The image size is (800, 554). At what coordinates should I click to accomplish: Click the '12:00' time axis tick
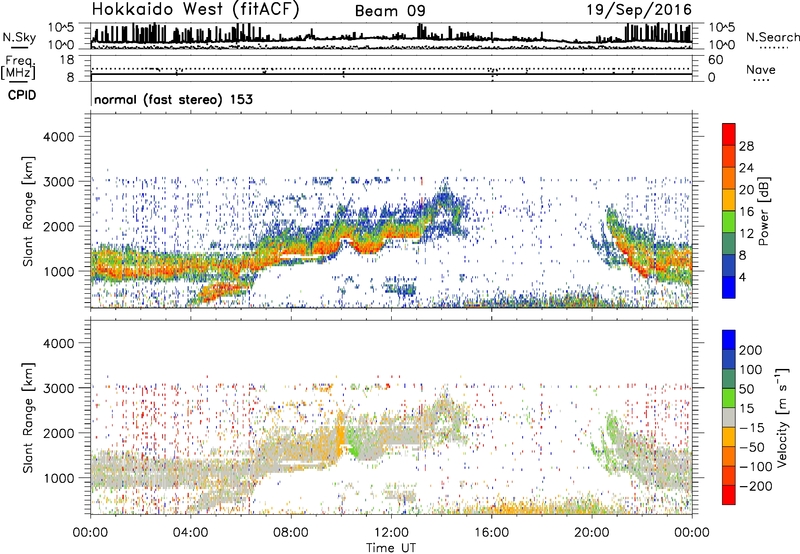(x=391, y=533)
